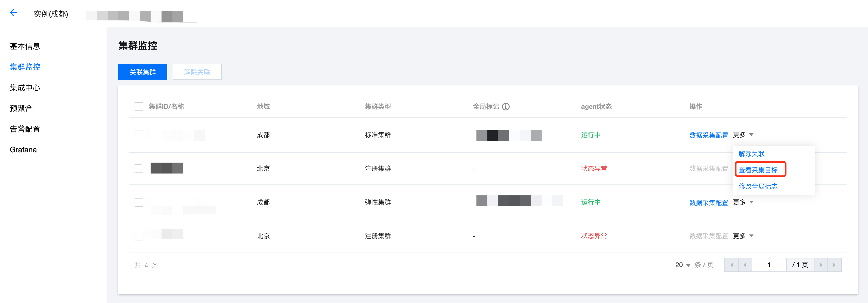Check the 弹性集群 row checkbox
This screenshot has height=303, width=868.
[139, 202]
